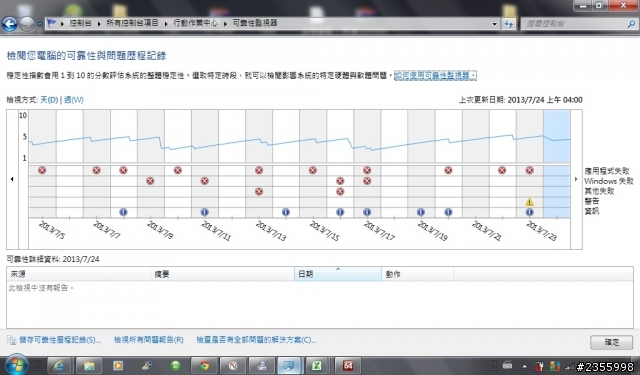Click the 此檢視中沒有報告 message
640x375 pixels.
[41, 288]
